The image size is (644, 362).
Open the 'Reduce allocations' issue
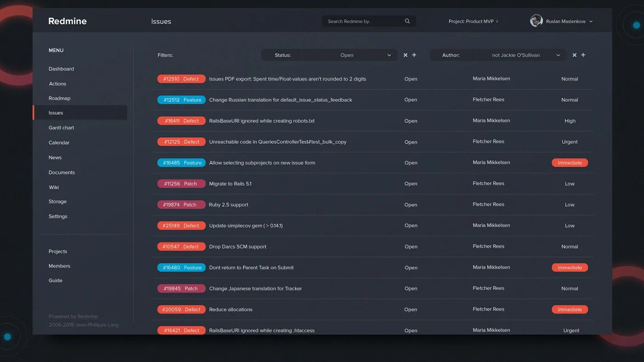tap(230, 309)
